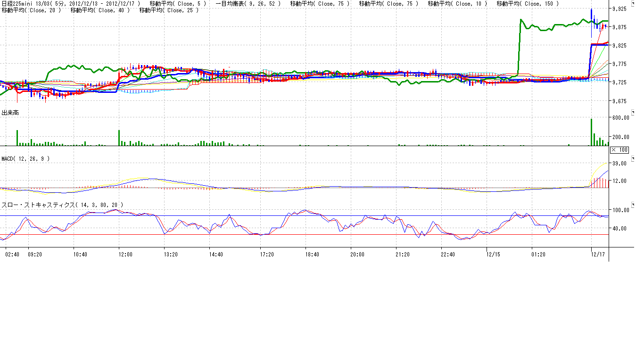Click the 12/17 date marker on time axis
Screen dimensions: 644x362
click(x=598, y=254)
